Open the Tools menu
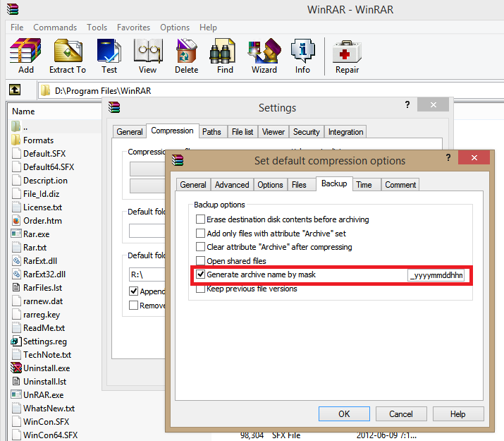 (97, 28)
